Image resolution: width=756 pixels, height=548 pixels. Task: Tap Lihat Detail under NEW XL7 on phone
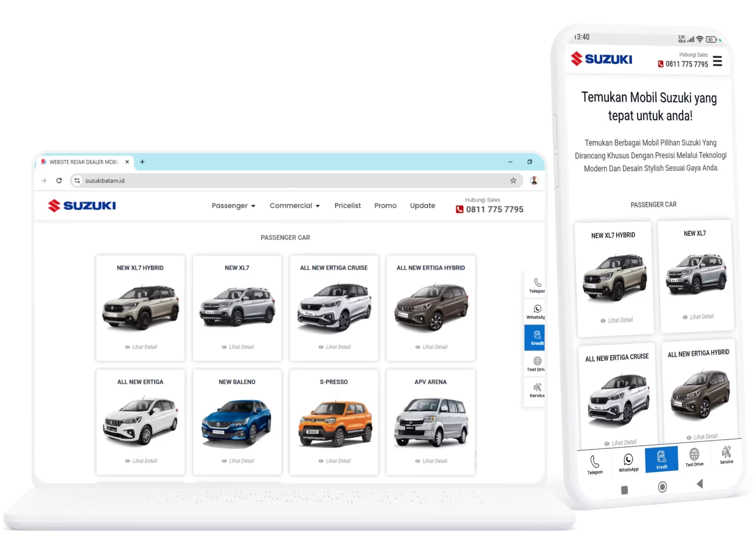point(698,317)
